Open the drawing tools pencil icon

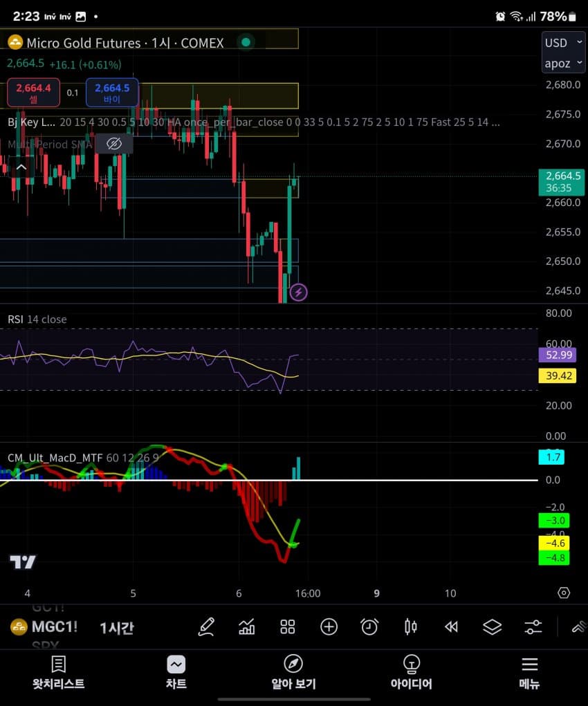[206, 626]
